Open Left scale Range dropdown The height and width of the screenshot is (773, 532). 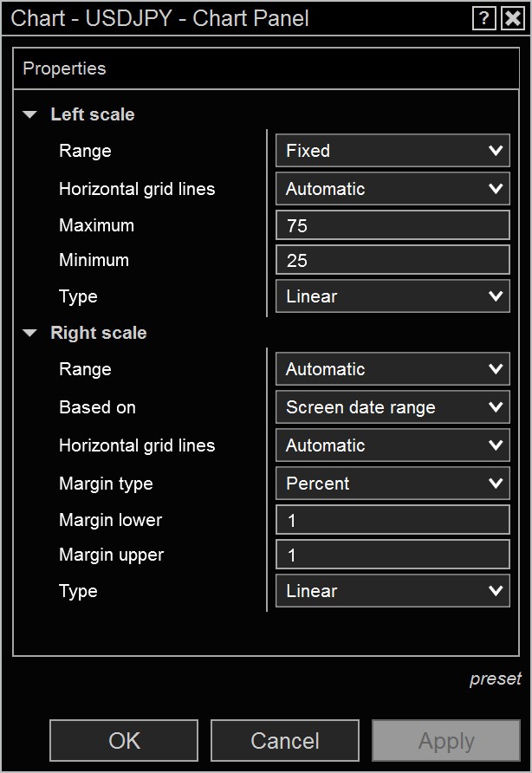[x=393, y=151]
